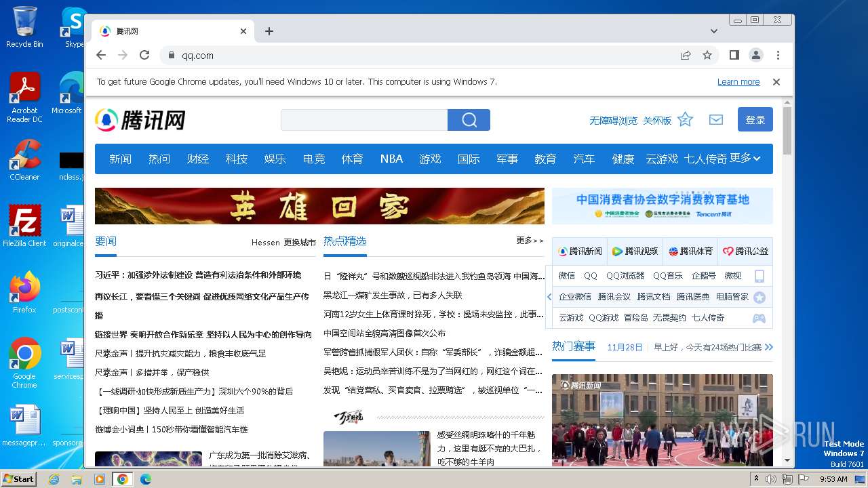Reload the page with refresh icon
The width and height of the screenshot is (868, 488).
144,55
